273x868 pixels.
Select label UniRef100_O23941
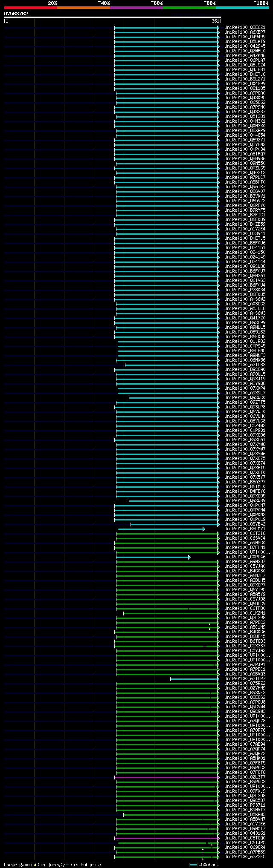pos(245,233)
